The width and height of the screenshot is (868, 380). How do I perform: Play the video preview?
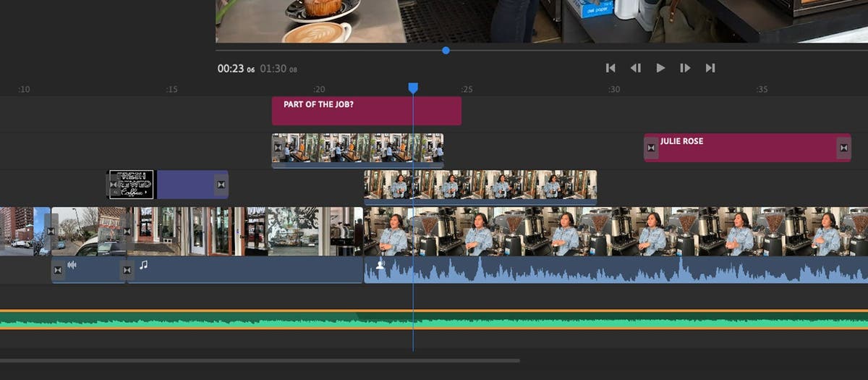[x=660, y=68]
